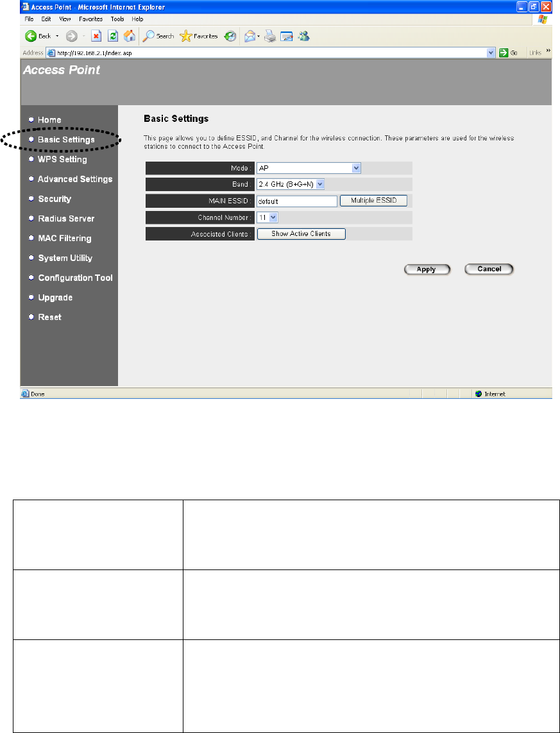Open the Channel Number dropdown
This screenshot has width=560, height=733.
tap(267, 217)
